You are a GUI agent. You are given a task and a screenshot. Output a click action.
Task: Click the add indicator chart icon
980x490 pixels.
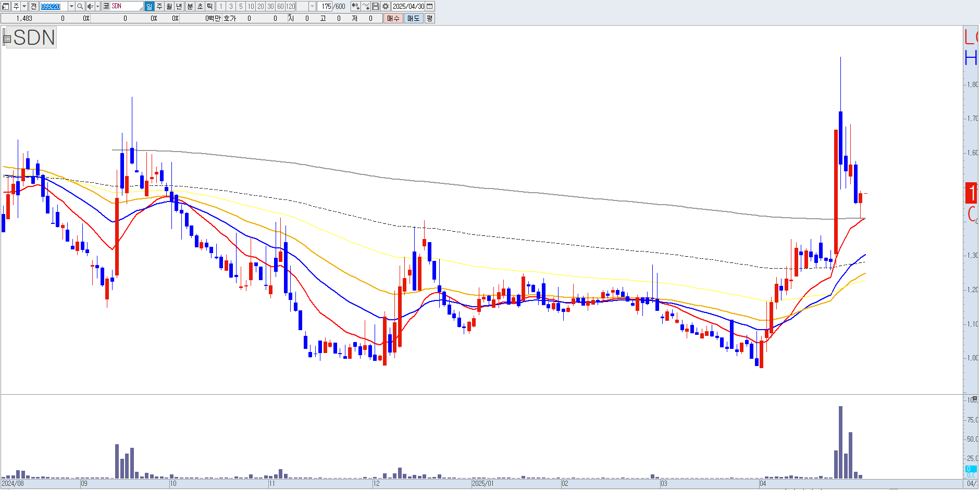[x=355, y=6]
